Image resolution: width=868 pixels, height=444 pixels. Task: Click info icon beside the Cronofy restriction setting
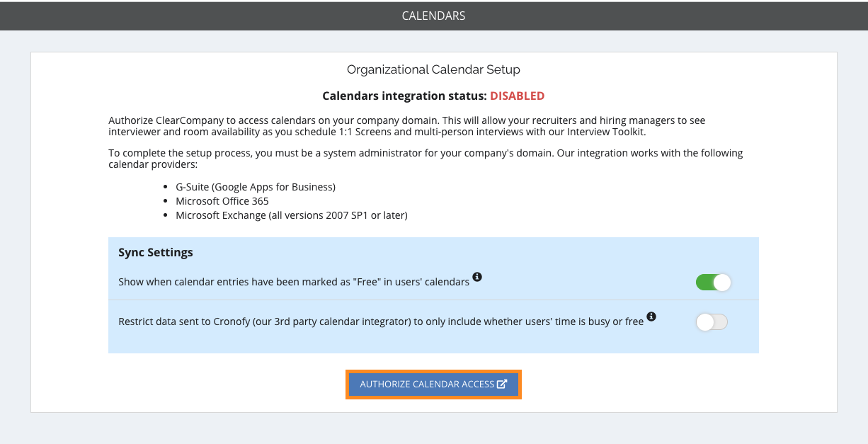point(651,317)
